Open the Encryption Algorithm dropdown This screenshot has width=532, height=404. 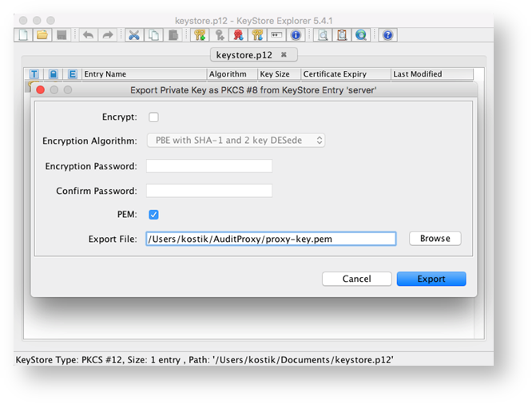coord(236,141)
